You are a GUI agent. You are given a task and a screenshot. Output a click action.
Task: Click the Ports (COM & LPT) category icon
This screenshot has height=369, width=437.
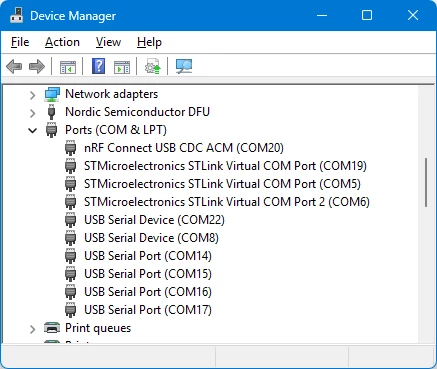(51, 130)
